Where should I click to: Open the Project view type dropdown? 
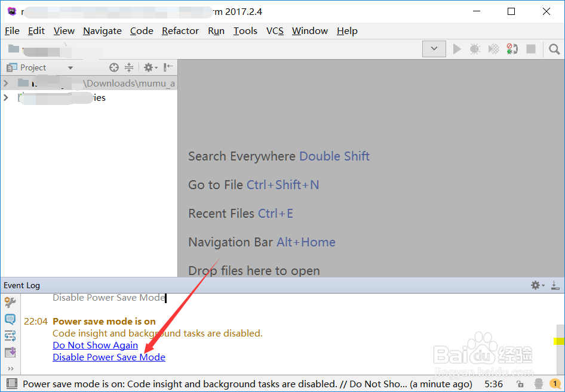click(70, 67)
